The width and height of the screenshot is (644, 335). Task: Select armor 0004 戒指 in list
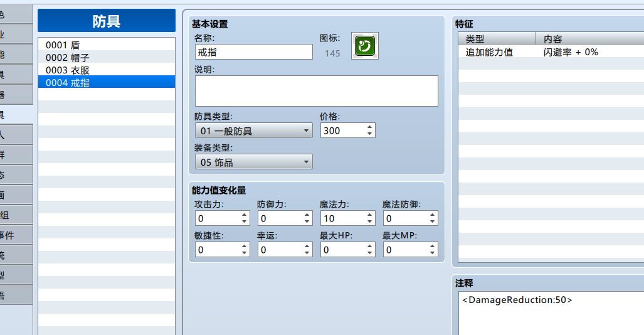(107, 82)
